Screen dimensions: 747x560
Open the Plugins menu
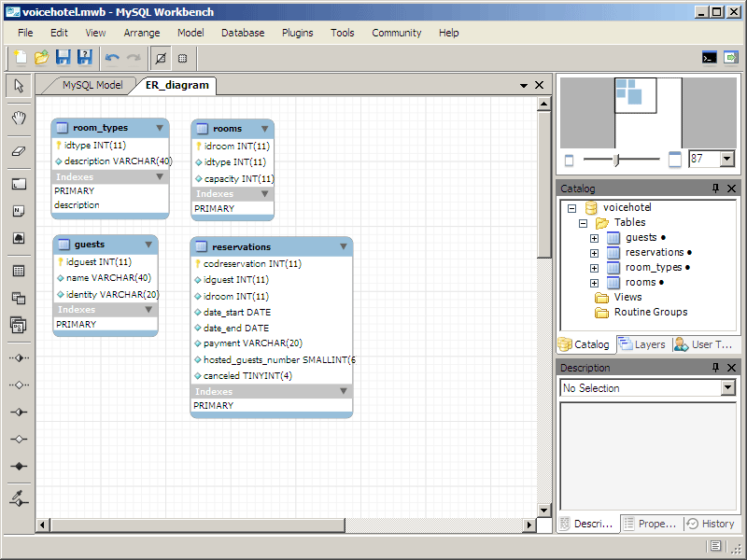[x=297, y=33]
